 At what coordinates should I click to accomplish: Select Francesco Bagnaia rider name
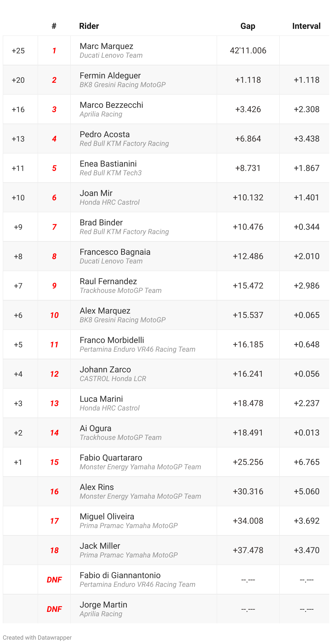[x=115, y=252]
